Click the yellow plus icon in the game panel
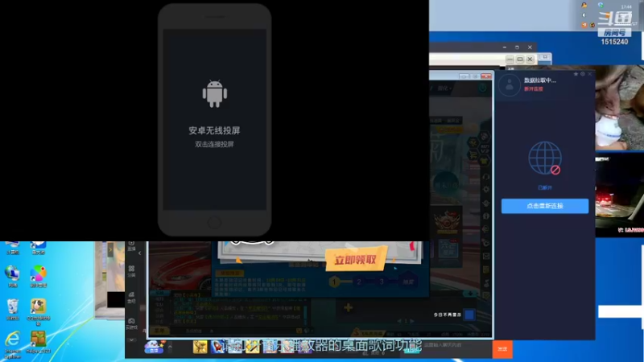This screenshot has height=362, width=644. point(349,307)
